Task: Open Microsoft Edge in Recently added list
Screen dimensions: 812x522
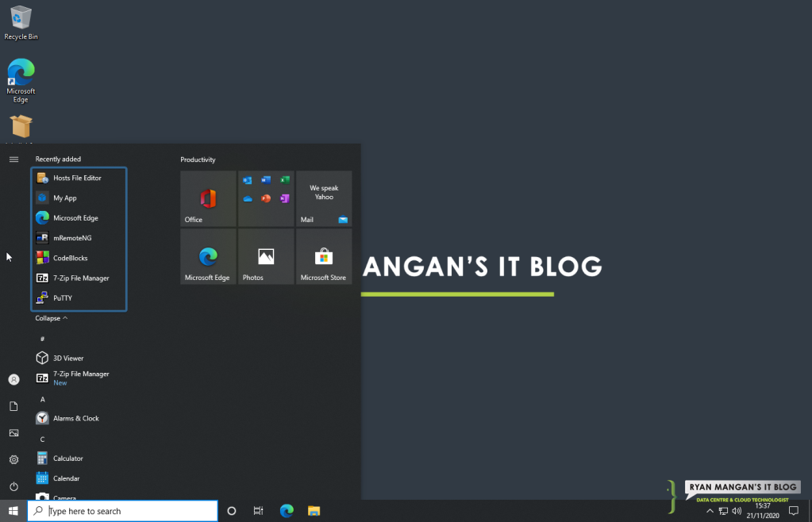Action: tap(79, 218)
